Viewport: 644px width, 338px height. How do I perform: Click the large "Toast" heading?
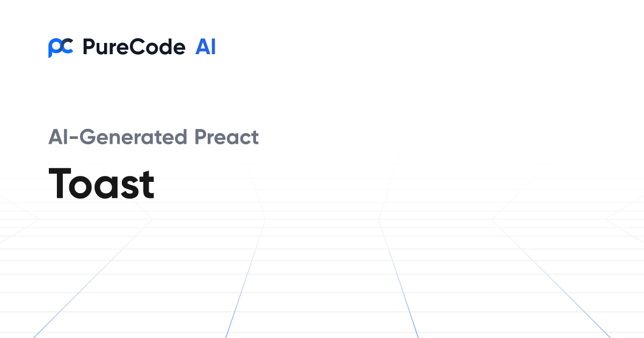coord(101,183)
